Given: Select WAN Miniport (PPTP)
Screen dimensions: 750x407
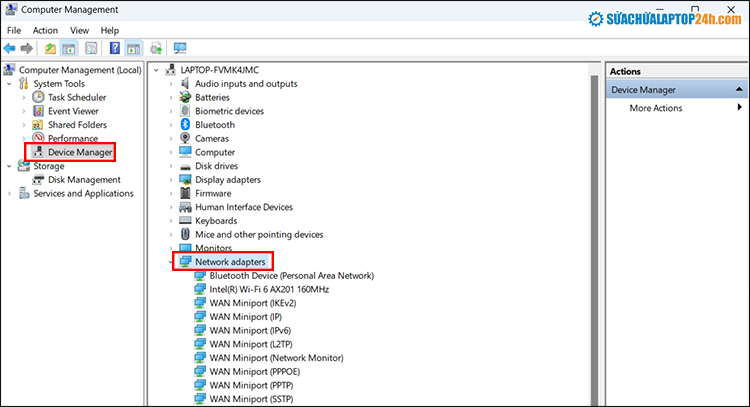Looking at the screenshot, I should tap(251, 385).
